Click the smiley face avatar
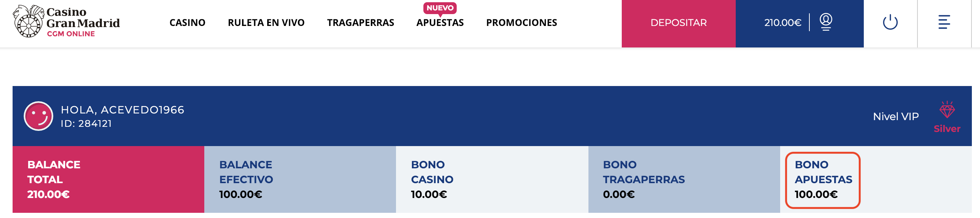 coord(38,116)
